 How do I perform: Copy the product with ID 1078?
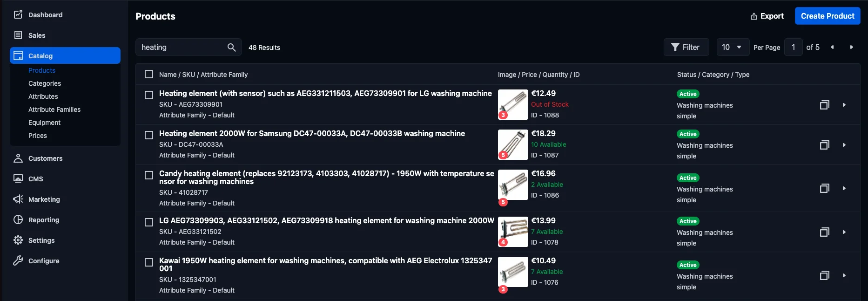tap(824, 232)
